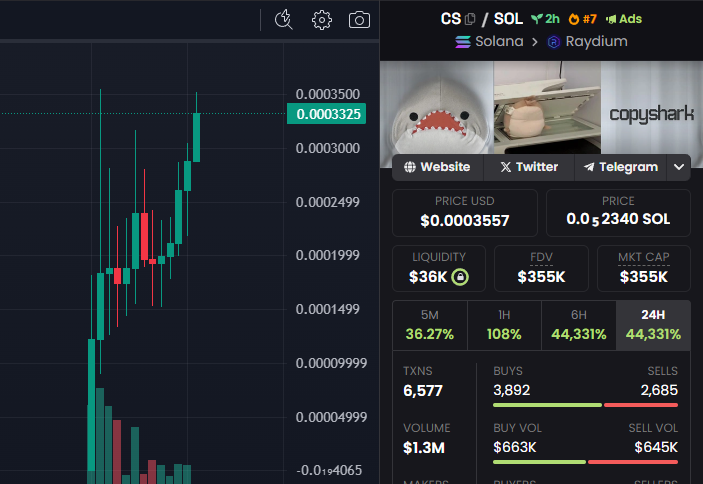Select the 1H timeframe tab
The image size is (703, 484).
(504, 325)
